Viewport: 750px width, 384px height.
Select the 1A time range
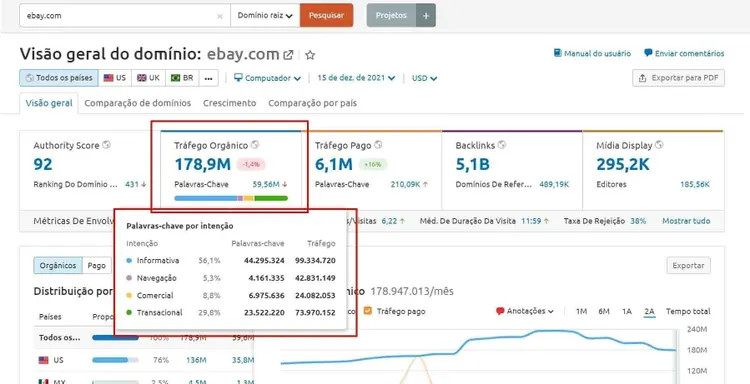tap(627, 311)
